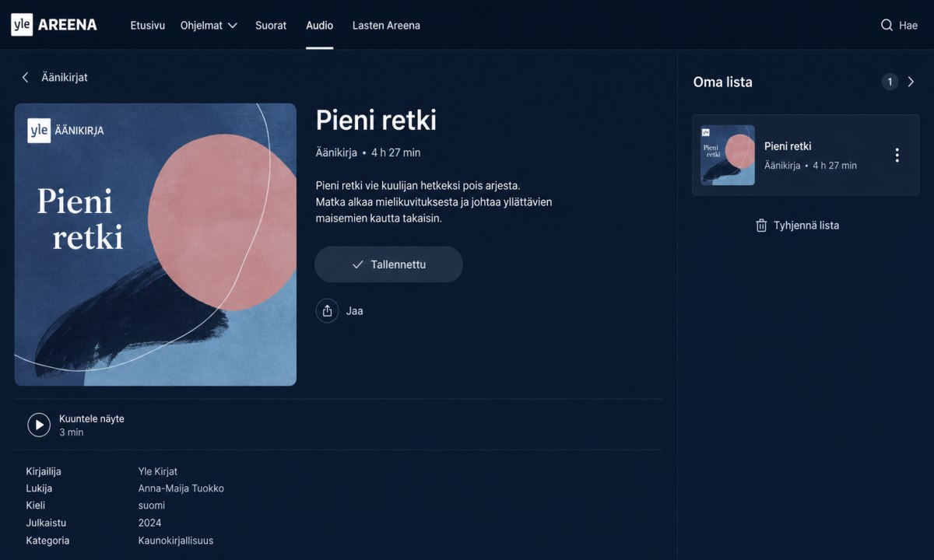Click the Oma lista count badge
Image resolution: width=934 pixels, height=560 pixels.
tap(890, 82)
